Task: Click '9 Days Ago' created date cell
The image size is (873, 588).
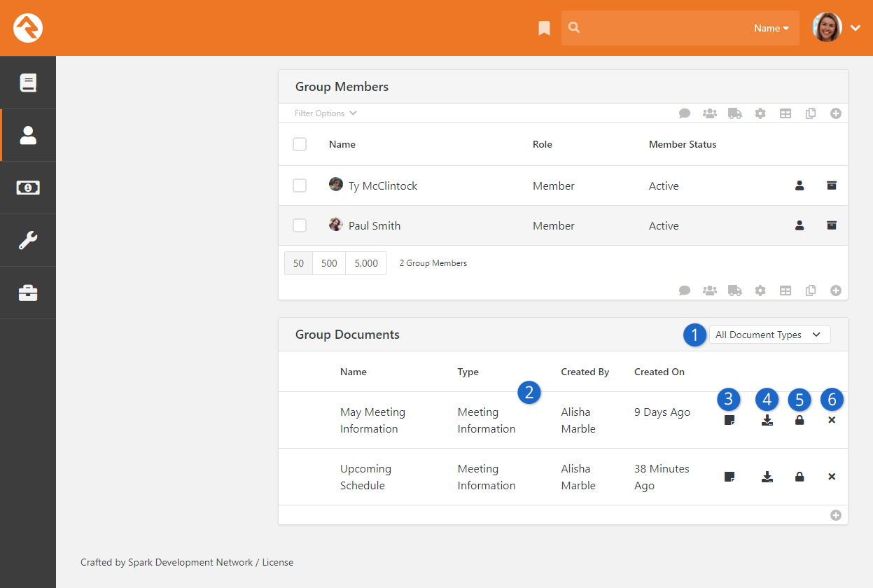Action: 662,412
